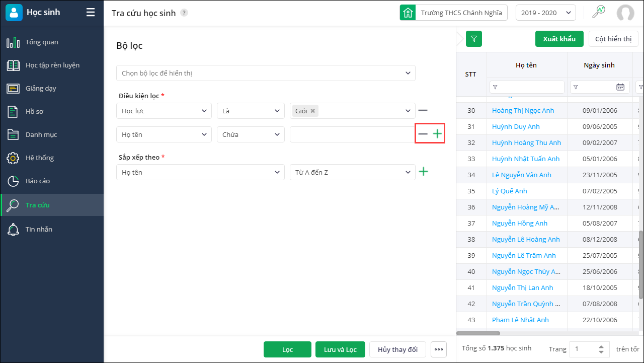Remove the Giỏi tag from the filter value

click(x=312, y=111)
